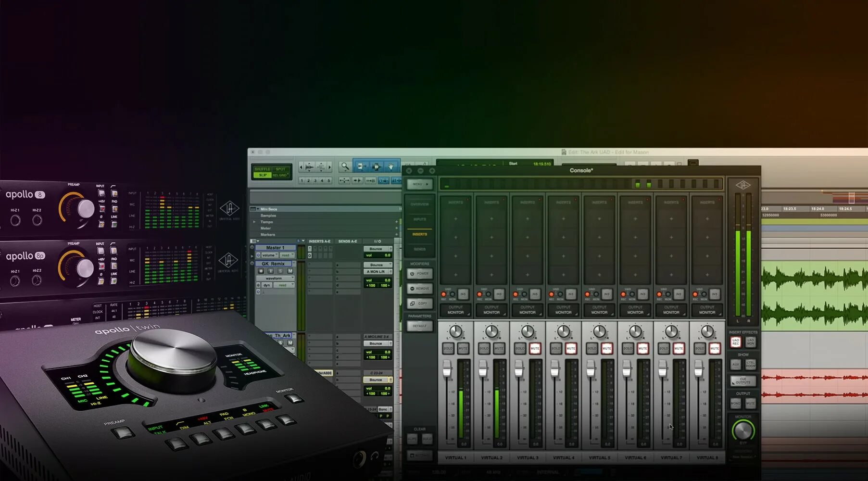Switch to the Sends view in Console
The height and width of the screenshot is (481, 868).
coord(419,249)
